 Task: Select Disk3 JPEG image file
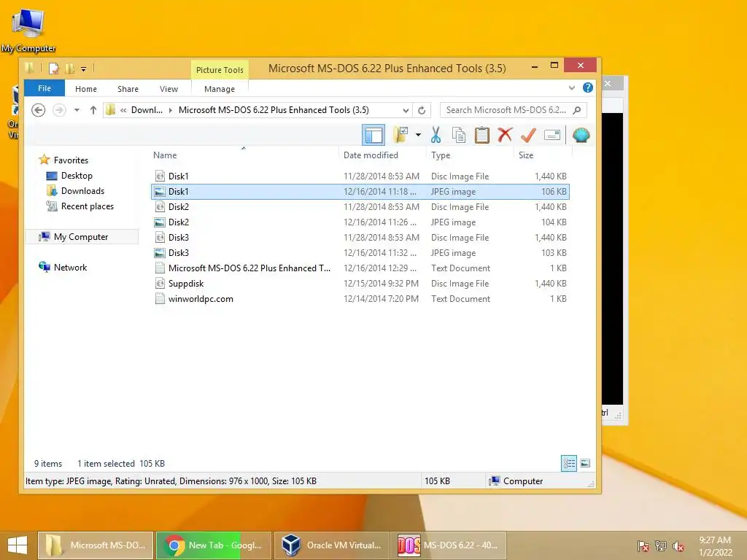[x=360, y=253]
